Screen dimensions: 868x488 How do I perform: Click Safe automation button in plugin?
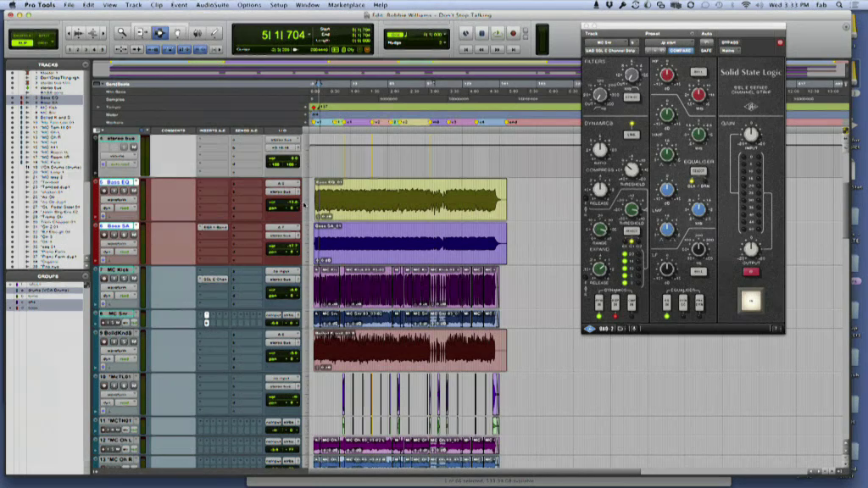[x=706, y=51]
